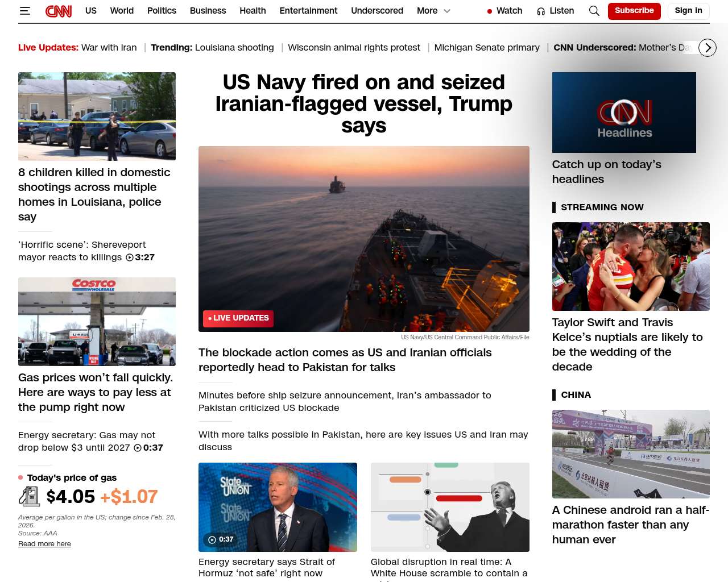
Task: Open the CNN Headlines video thumbnail
Action: pyautogui.click(x=624, y=113)
